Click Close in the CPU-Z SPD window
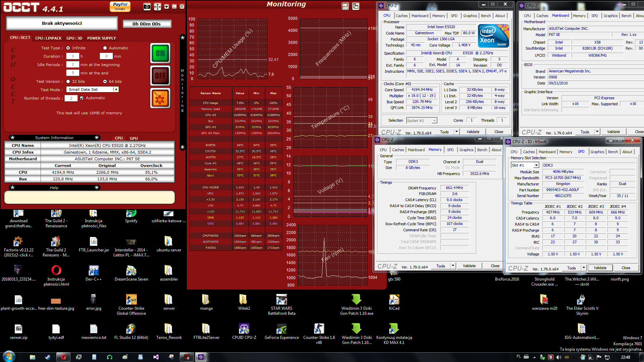644x362 pixels. coord(626,268)
